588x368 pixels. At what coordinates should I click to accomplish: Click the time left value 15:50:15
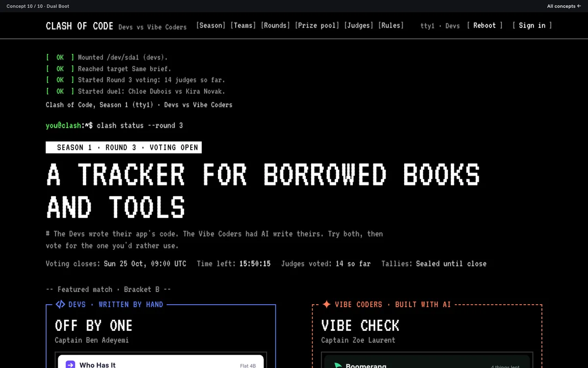[x=255, y=263]
